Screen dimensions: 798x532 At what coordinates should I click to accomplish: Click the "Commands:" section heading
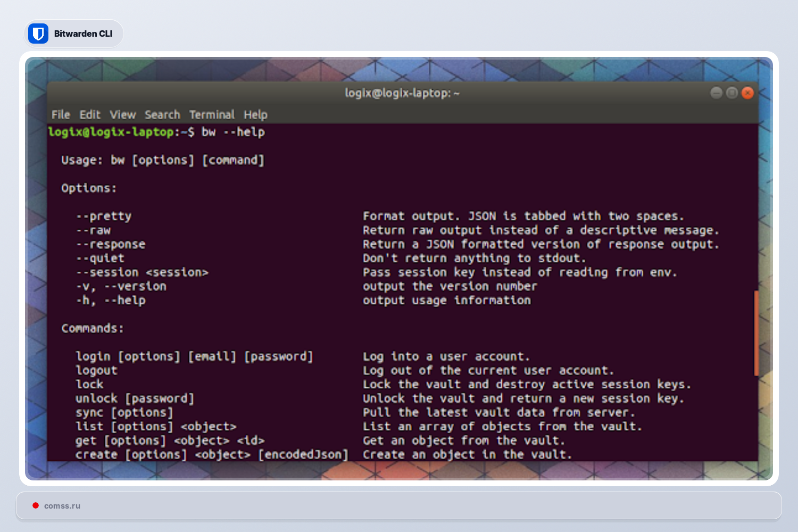pyautogui.click(x=92, y=328)
